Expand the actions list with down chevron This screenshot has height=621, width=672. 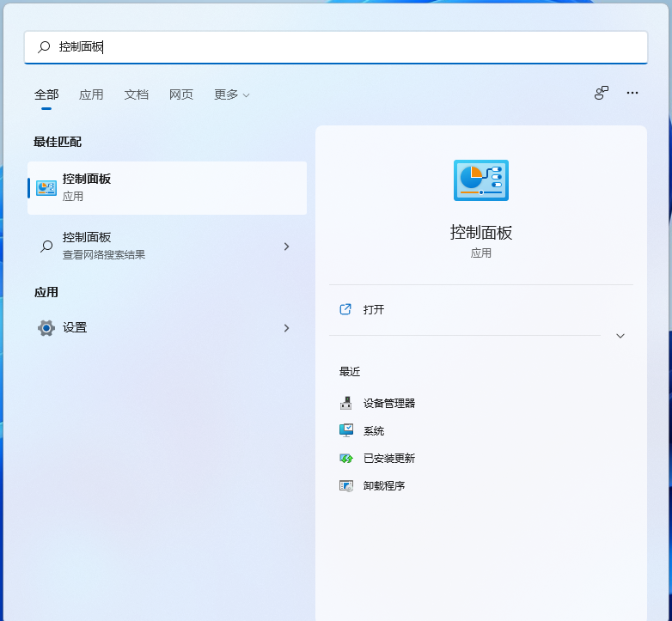620,336
